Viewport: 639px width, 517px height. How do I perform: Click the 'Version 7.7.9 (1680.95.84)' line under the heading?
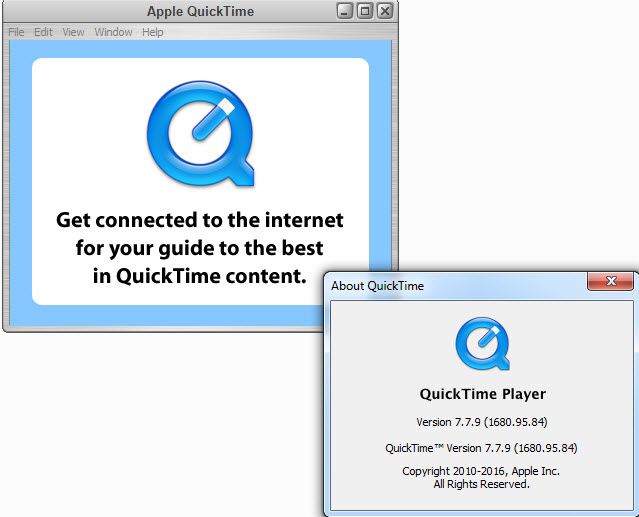coord(482,422)
